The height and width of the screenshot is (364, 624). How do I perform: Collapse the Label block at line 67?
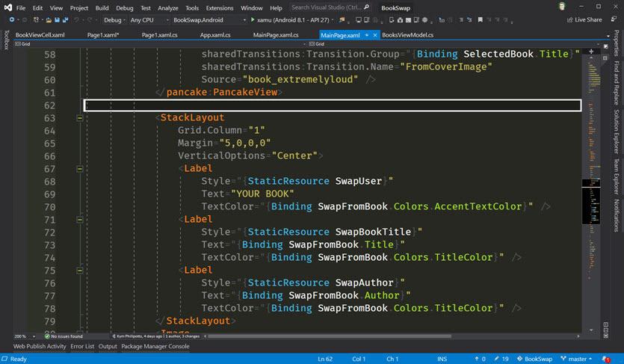point(80,169)
